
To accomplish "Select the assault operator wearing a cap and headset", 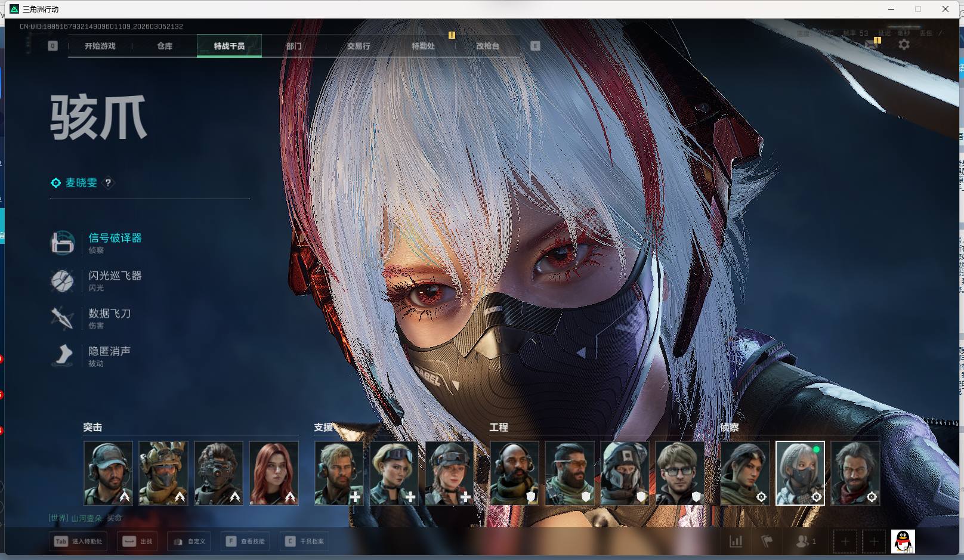I will click(x=108, y=473).
